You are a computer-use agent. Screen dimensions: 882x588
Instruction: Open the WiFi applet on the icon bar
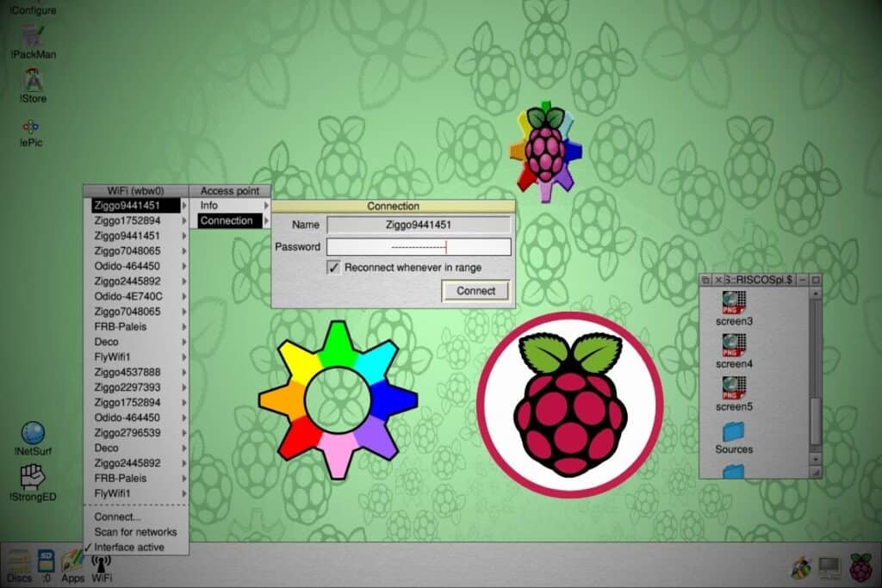click(101, 564)
